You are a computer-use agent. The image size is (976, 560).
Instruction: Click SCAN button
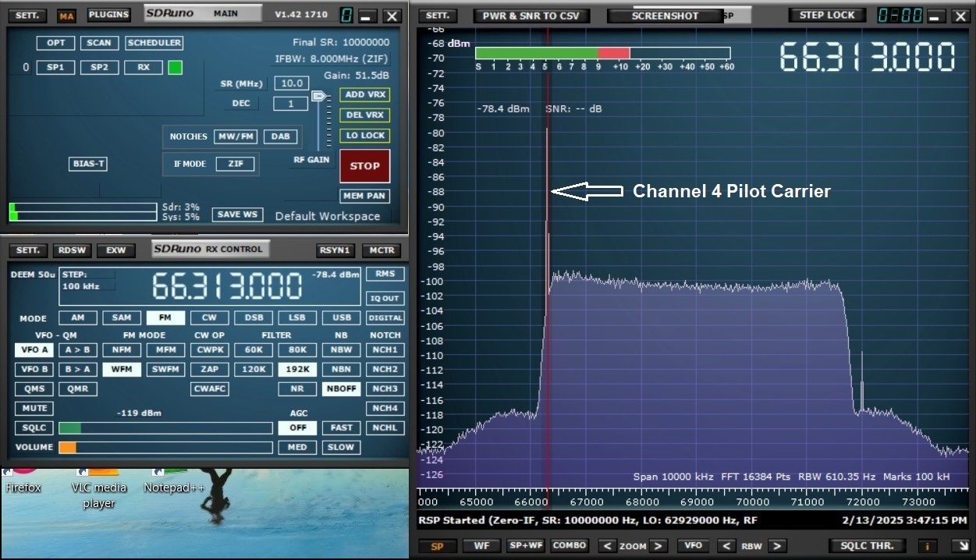click(99, 43)
